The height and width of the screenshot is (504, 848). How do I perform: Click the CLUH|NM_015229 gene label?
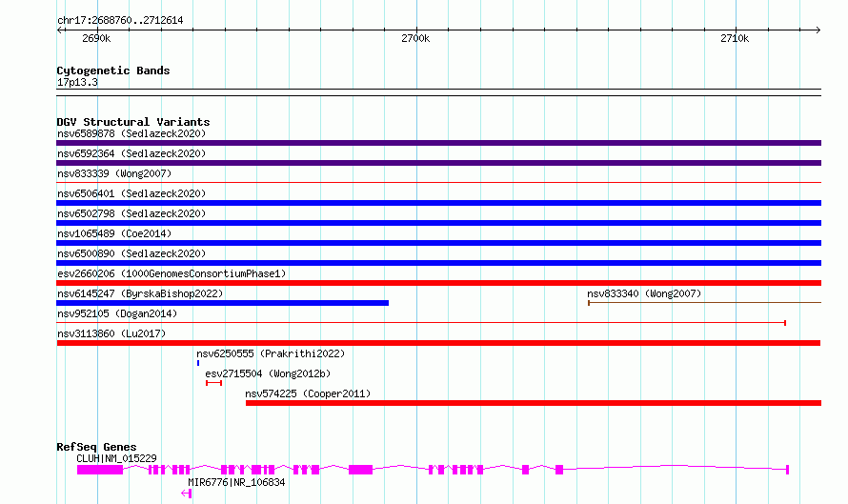pos(116,458)
